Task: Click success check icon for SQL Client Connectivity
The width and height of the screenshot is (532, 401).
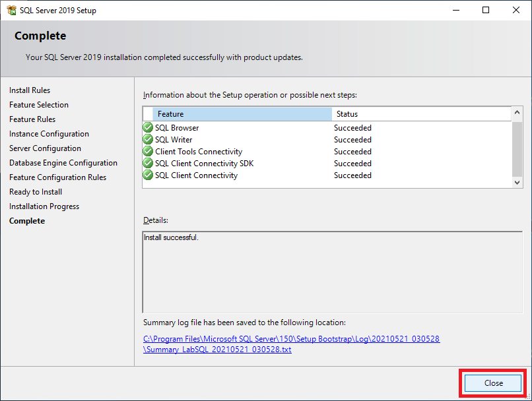Action: 148,175
